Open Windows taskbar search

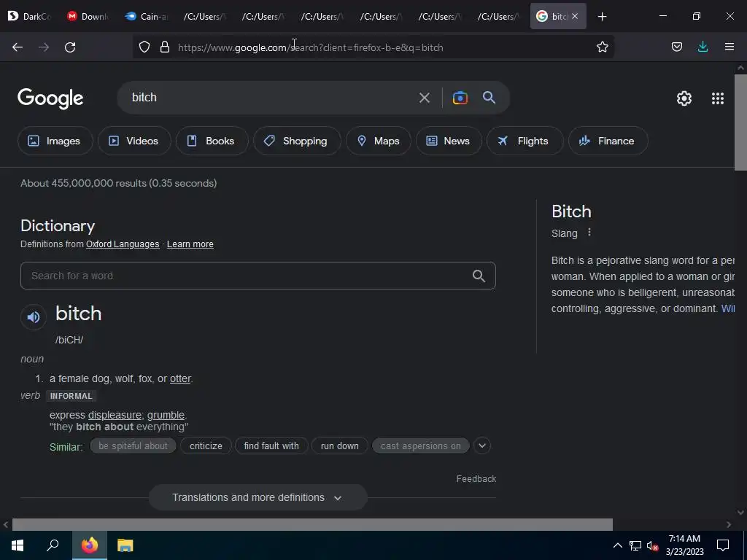click(53, 545)
